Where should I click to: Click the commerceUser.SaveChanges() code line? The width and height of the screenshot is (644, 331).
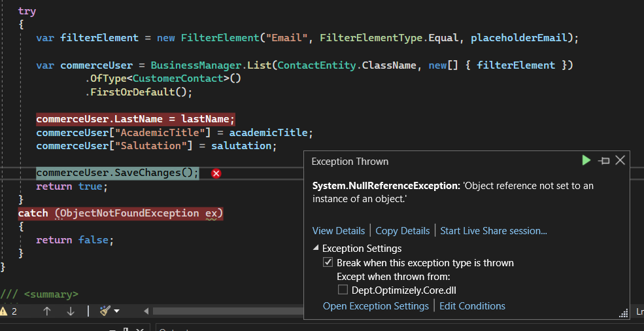click(117, 173)
